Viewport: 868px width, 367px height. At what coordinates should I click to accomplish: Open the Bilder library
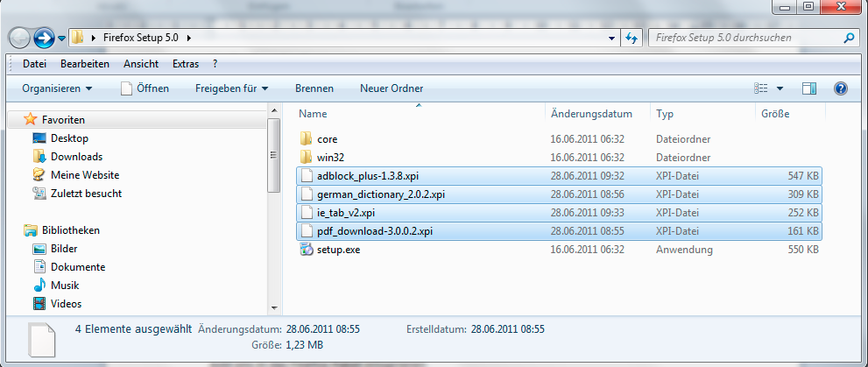tap(64, 249)
